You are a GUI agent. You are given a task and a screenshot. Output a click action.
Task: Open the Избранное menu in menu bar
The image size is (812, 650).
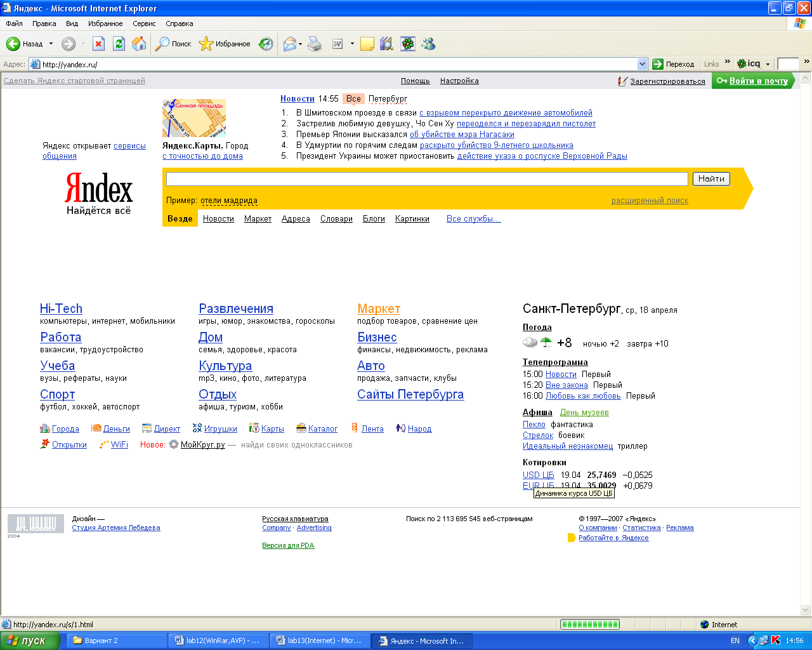(x=105, y=23)
